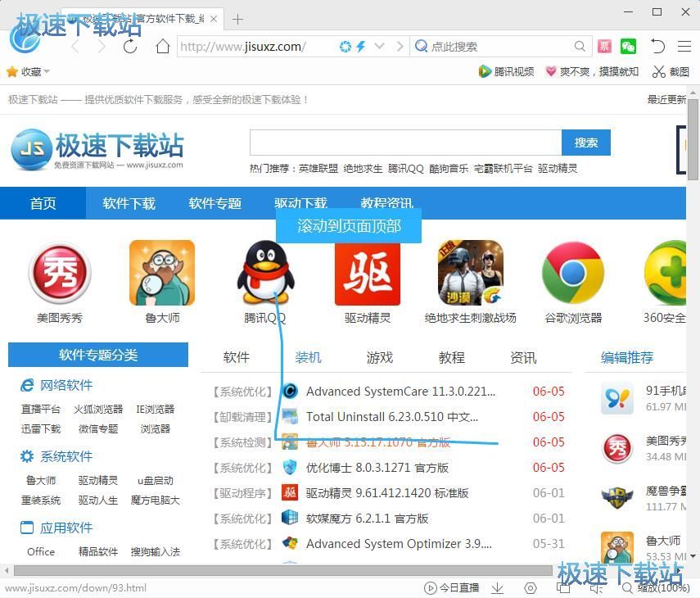Switch to the 软件 tab
700x598 pixels.
[236, 357]
